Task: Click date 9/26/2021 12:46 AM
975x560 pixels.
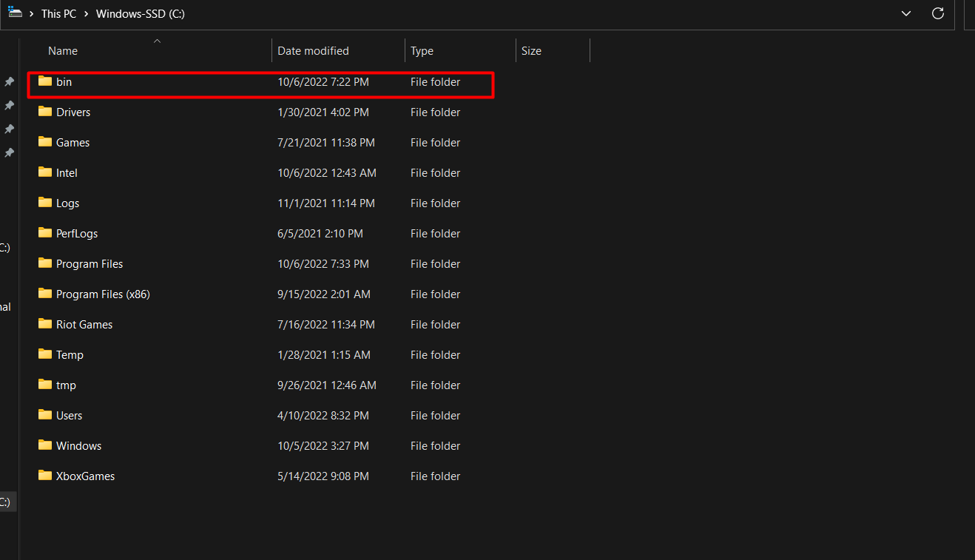Action: (327, 385)
